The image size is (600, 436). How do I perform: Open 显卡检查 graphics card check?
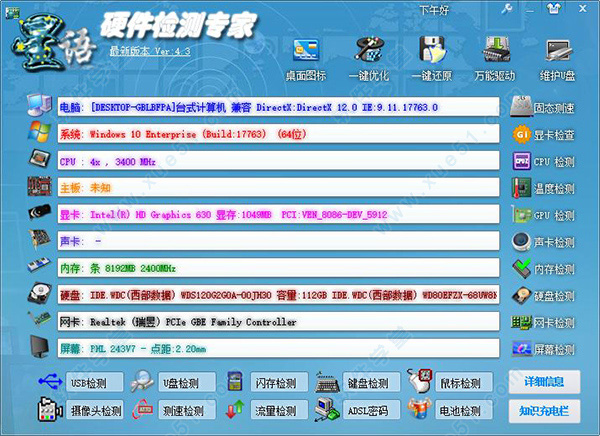click(543, 135)
